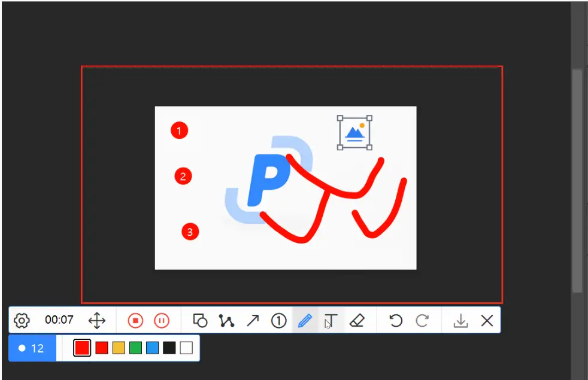Open the brush size 12 selector
Viewport: 588px width, 380px height.
tap(32, 348)
